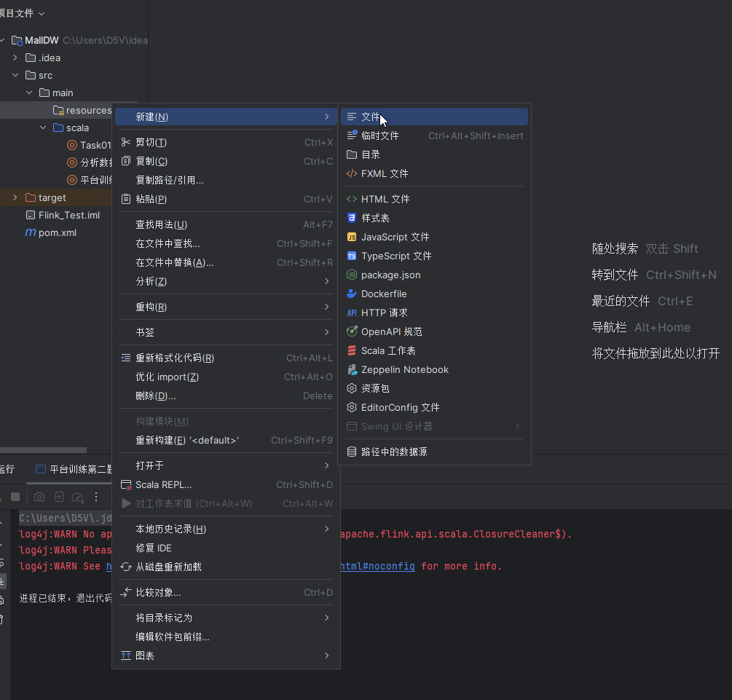Viewport: 732px width, 700px height.
Task: Expand the .idea folder
Action: (x=15, y=58)
